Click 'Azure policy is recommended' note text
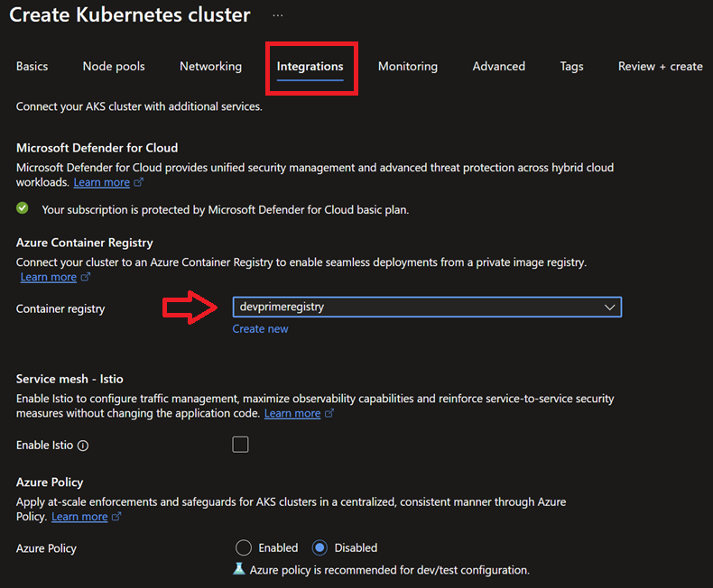The height and width of the screenshot is (588, 713). pyautogui.click(x=390, y=570)
